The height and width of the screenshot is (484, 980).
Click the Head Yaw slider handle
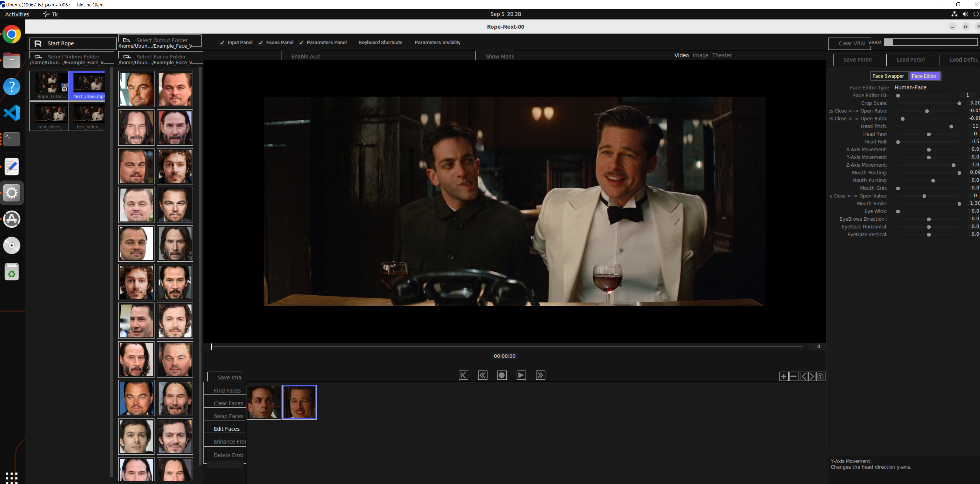(x=929, y=134)
